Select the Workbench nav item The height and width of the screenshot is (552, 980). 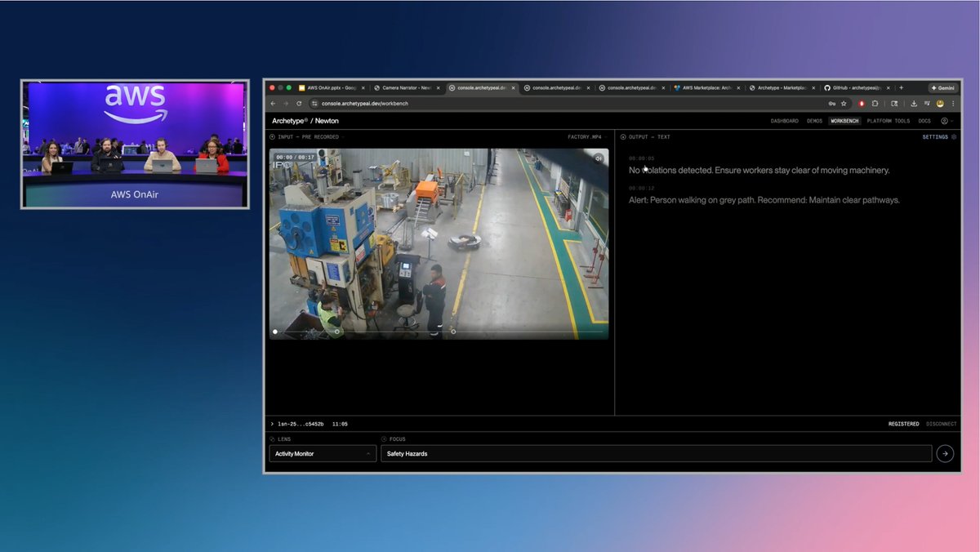[845, 121]
